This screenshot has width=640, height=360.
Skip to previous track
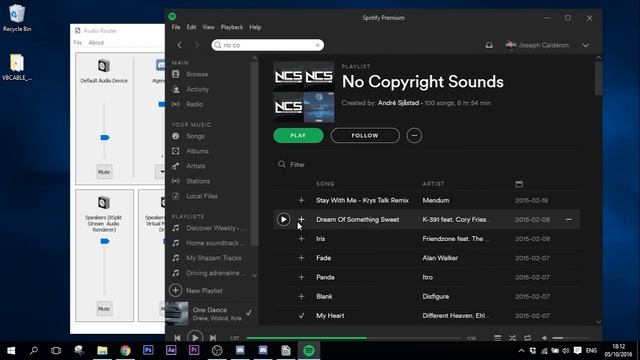(x=177, y=338)
